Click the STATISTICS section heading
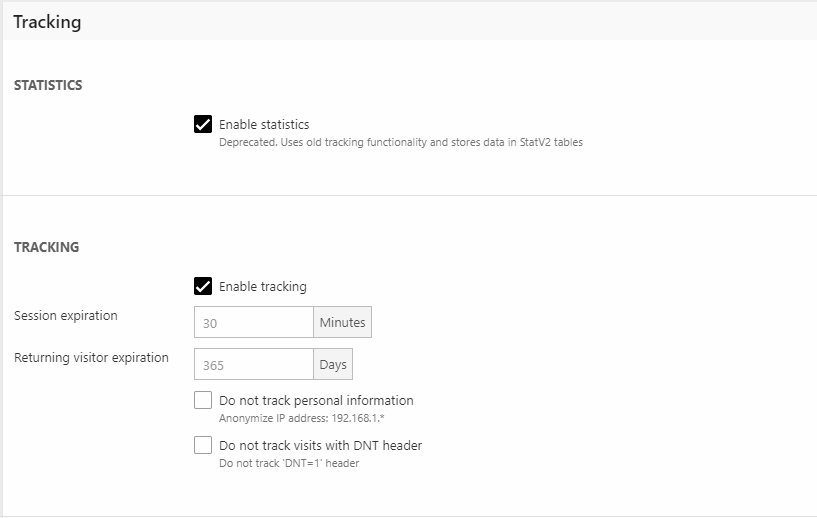The image size is (817, 518). point(48,86)
